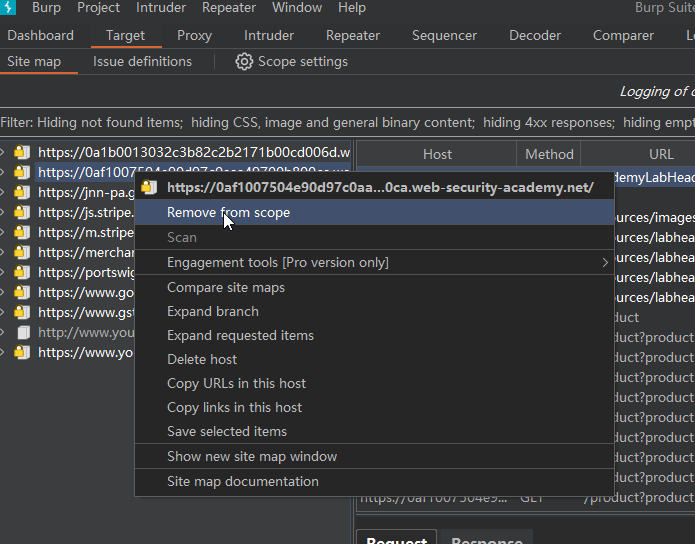Click lock icon beside js.stripe host

[x=22, y=212]
